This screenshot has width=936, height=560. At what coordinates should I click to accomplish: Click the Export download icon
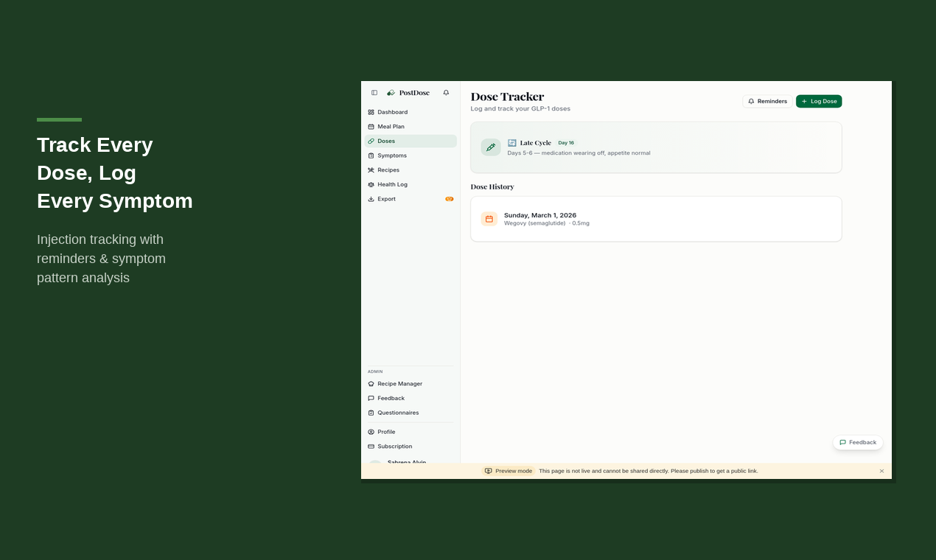click(x=371, y=199)
